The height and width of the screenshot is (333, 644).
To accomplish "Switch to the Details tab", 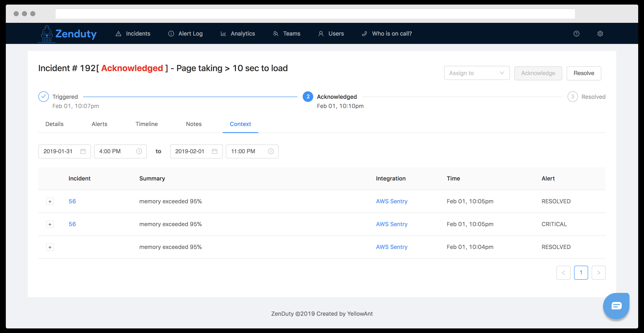I will [x=54, y=124].
